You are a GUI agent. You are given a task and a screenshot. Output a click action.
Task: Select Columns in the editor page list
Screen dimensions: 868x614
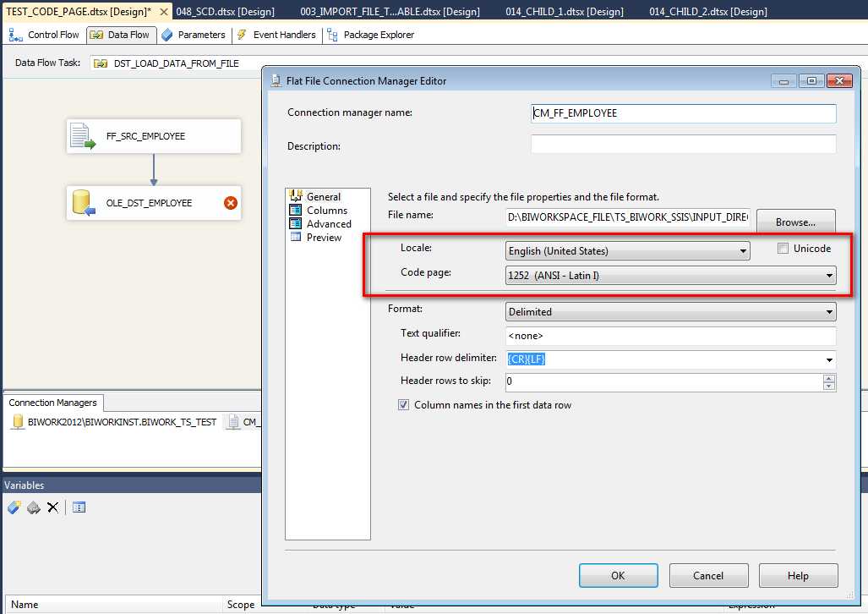pos(326,210)
